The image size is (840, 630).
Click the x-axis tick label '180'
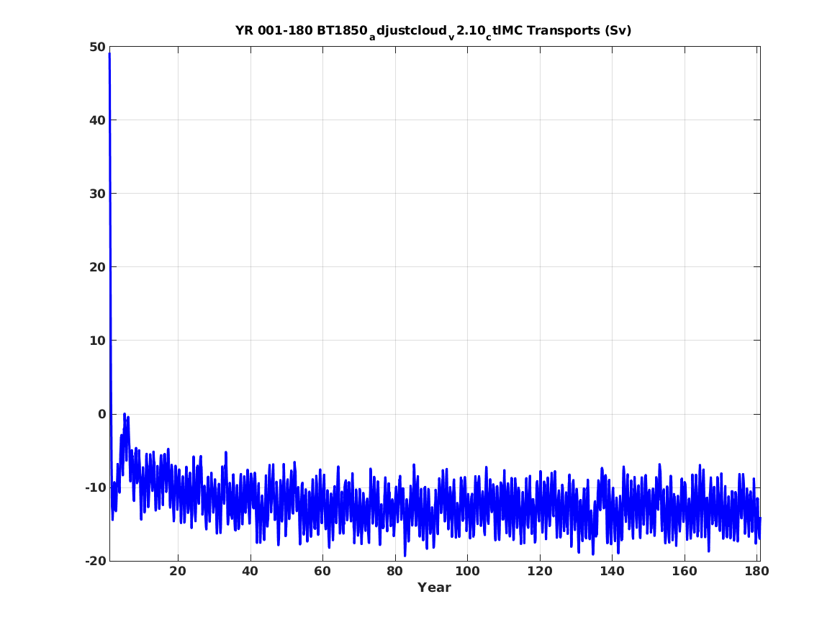pos(757,571)
